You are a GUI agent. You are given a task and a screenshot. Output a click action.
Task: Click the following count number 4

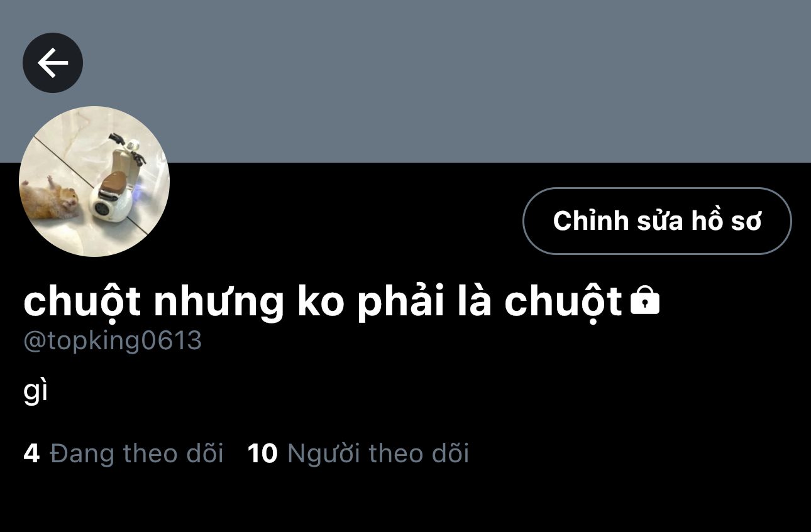(31, 453)
